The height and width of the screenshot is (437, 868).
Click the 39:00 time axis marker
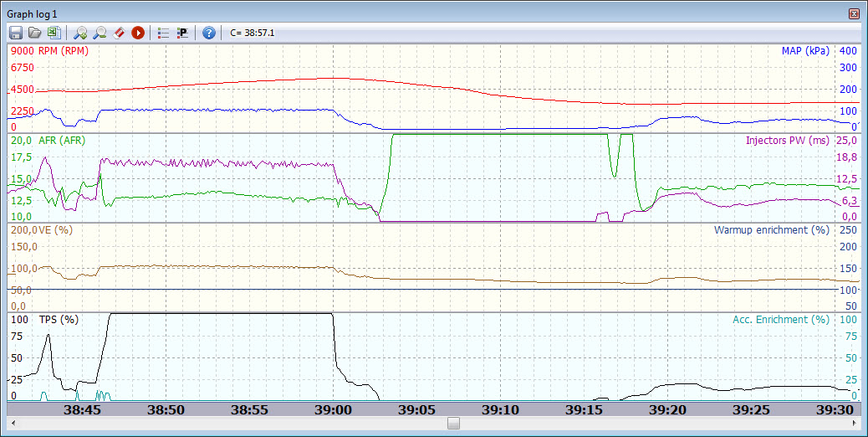333,409
